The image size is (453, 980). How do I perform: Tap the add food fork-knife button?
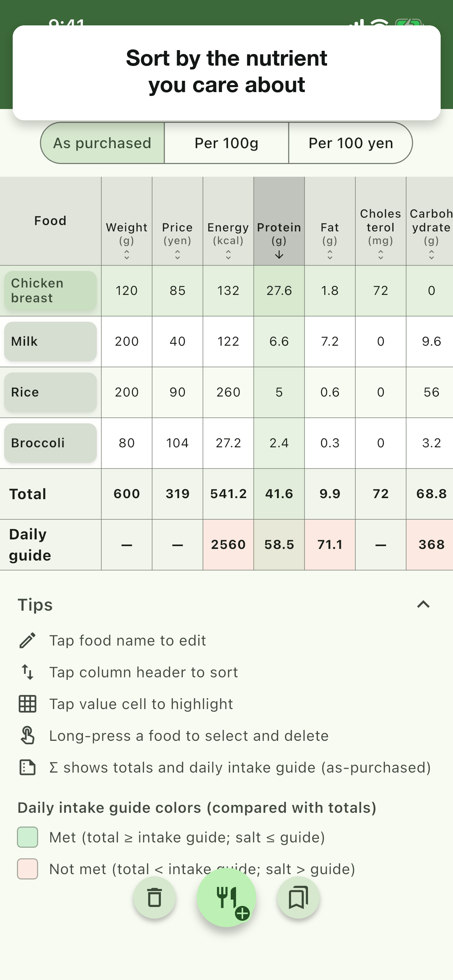coord(227,897)
